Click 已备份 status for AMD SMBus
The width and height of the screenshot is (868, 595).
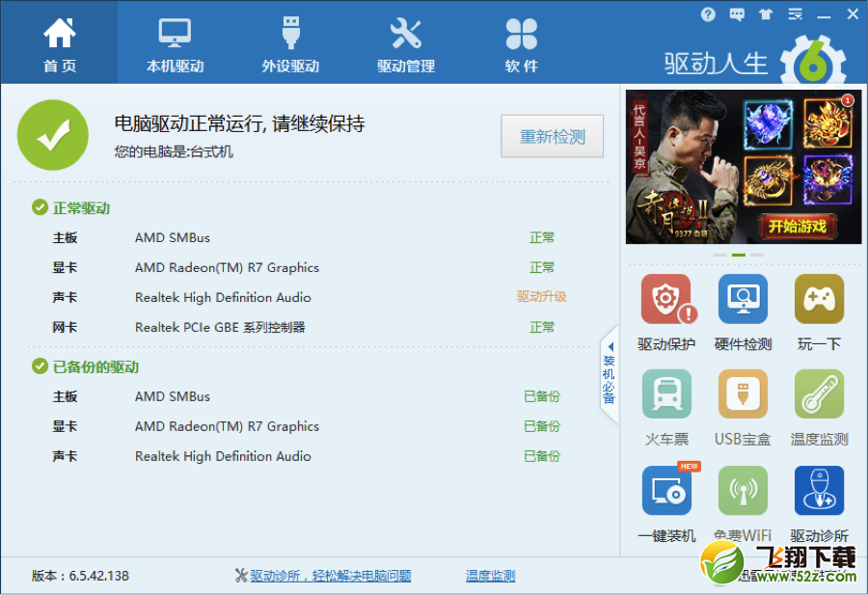pyautogui.click(x=542, y=396)
